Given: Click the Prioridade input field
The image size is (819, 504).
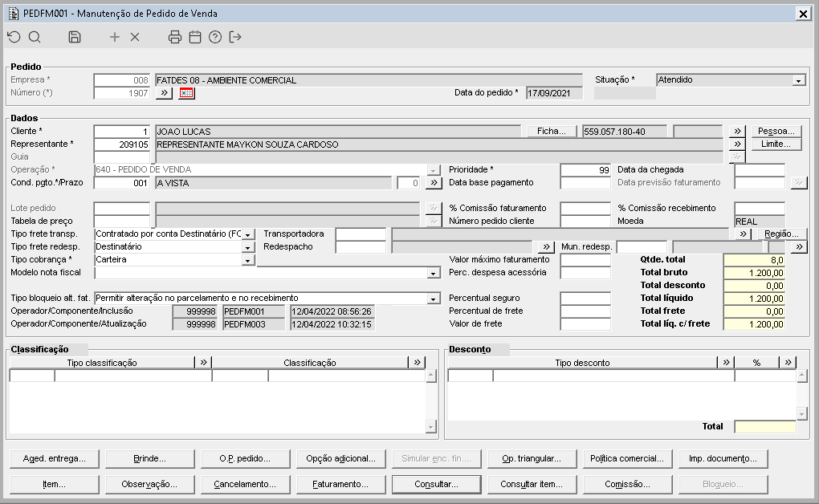Looking at the screenshot, I should (x=585, y=170).
